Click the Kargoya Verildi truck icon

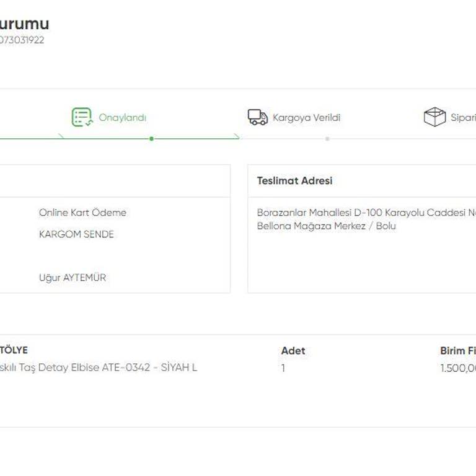click(257, 117)
